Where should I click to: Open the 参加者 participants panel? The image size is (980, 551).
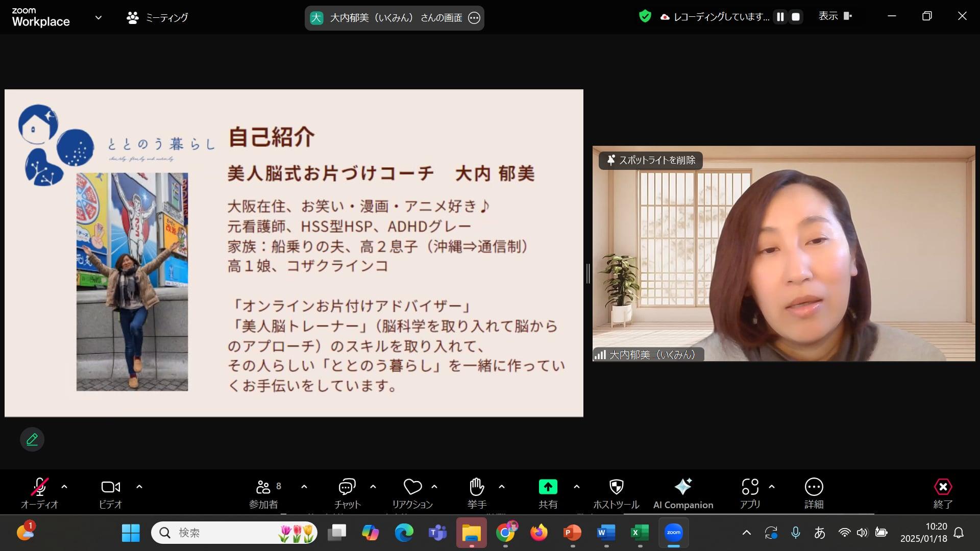(263, 492)
